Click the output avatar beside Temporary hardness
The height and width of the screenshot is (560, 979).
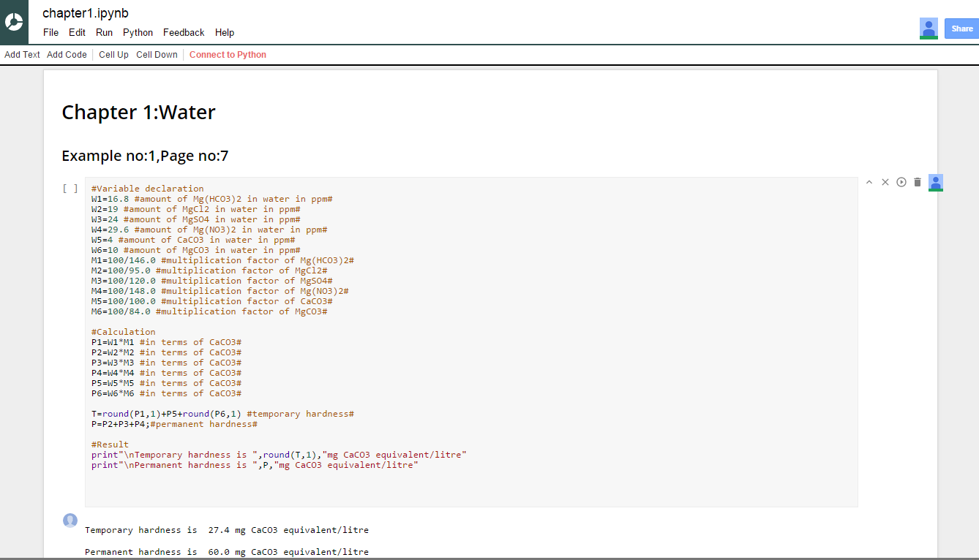(70, 521)
